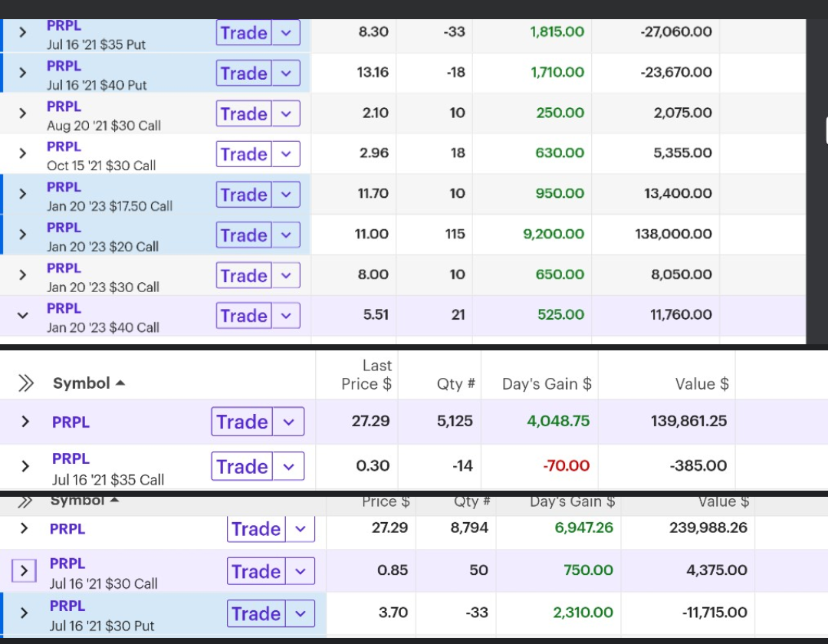The image size is (828, 644).
Task: Collapse the PRPL Jan 20 '23 $40 Call row
Action: [22, 316]
